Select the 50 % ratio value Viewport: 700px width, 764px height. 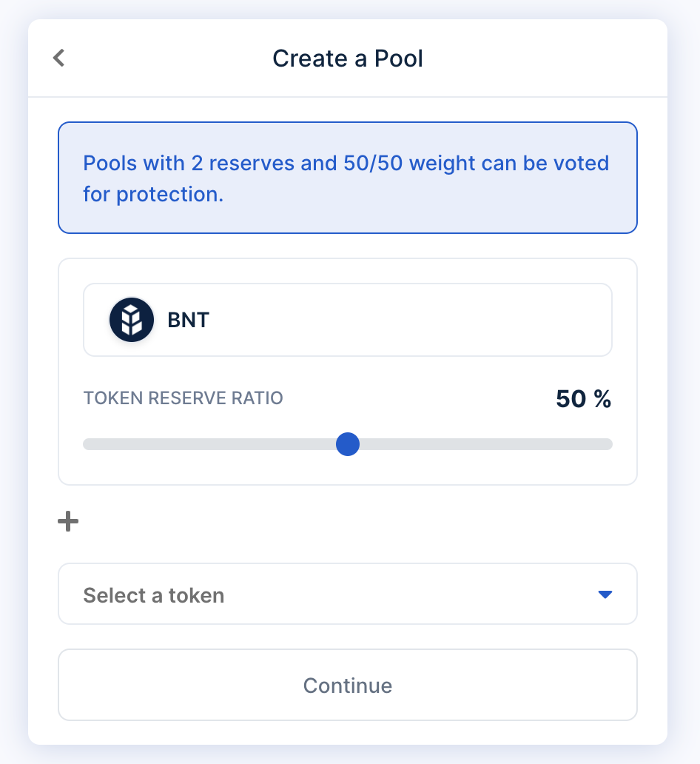coord(583,398)
